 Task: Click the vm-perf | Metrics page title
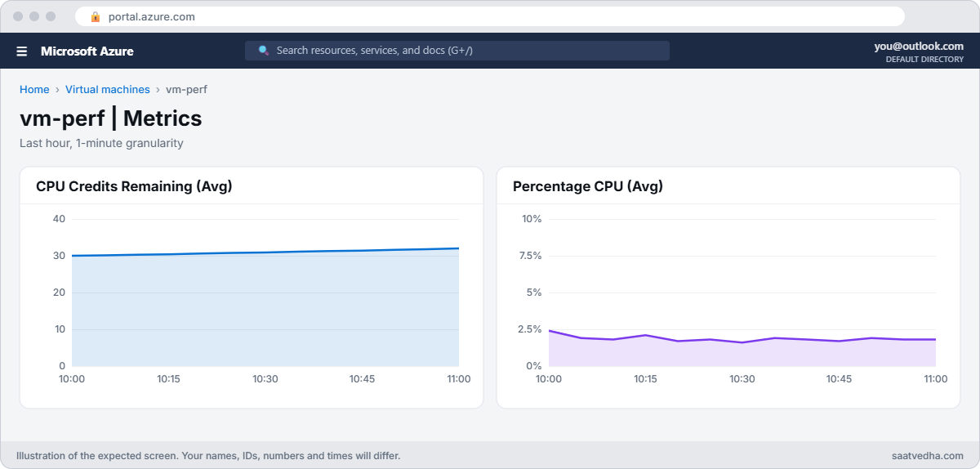[111, 118]
